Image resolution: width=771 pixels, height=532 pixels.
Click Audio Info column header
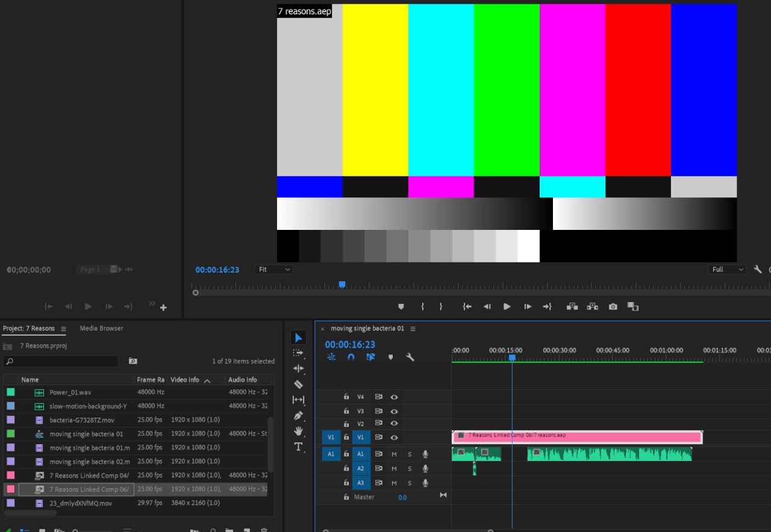pyautogui.click(x=243, y=380)
